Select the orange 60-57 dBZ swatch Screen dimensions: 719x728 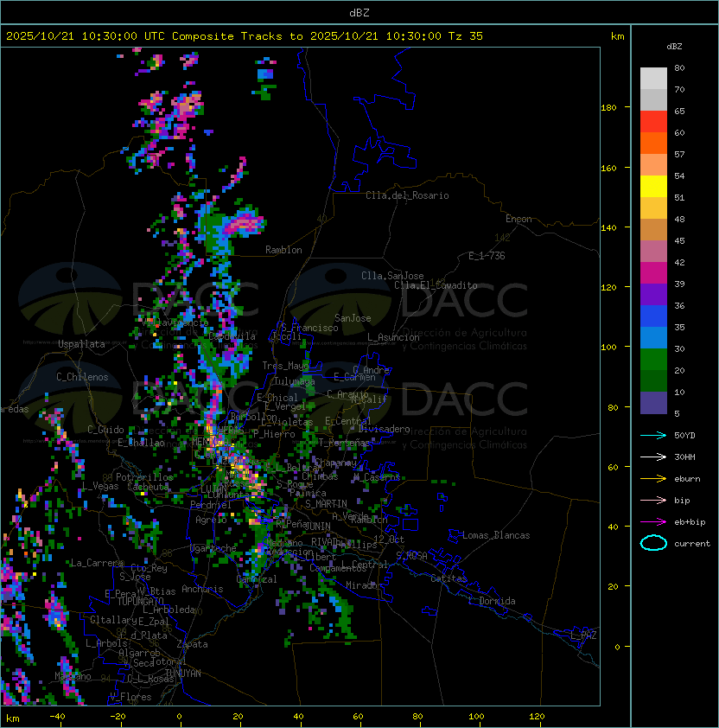pos(653,143)
